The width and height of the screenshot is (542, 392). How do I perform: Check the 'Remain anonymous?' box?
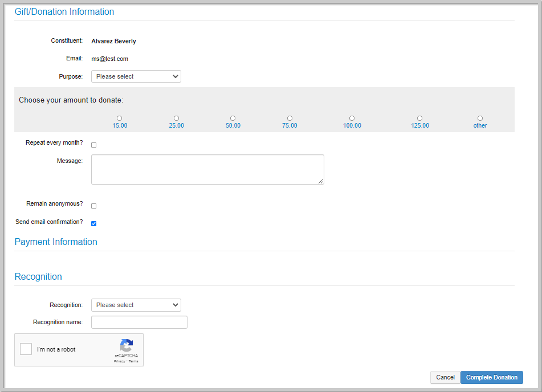click(x=93, y=206)
